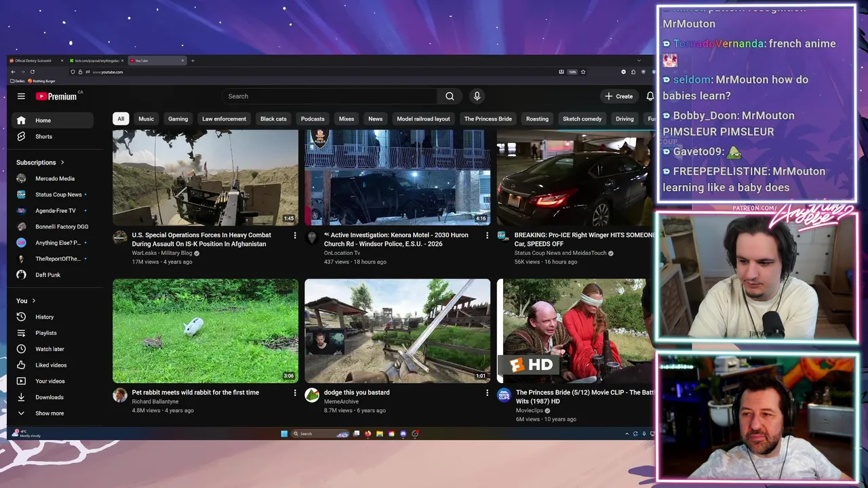Click browser back arrow
Screen dimensions: 868x488
coord(13,72)
